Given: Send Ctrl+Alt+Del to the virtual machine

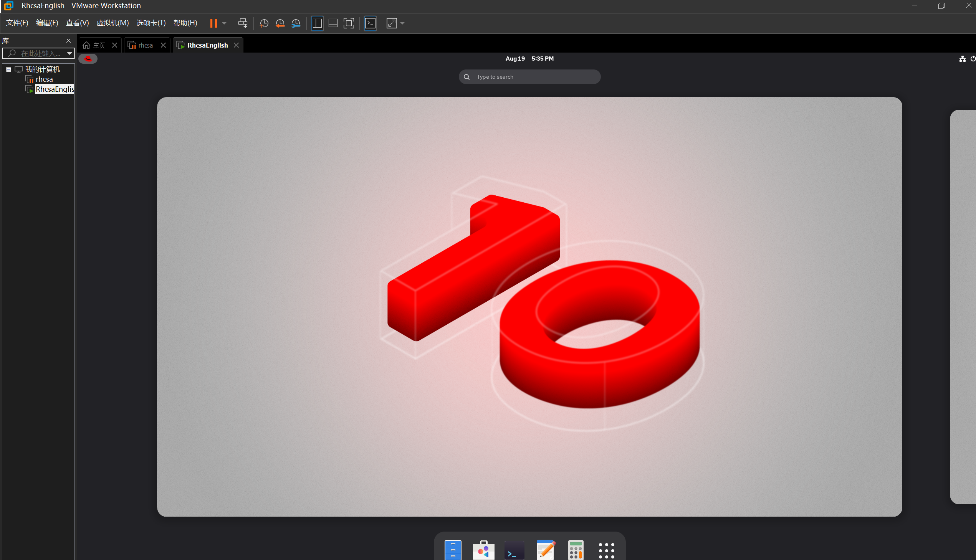Looking at the screenshot, I should [x=243, y=23].
